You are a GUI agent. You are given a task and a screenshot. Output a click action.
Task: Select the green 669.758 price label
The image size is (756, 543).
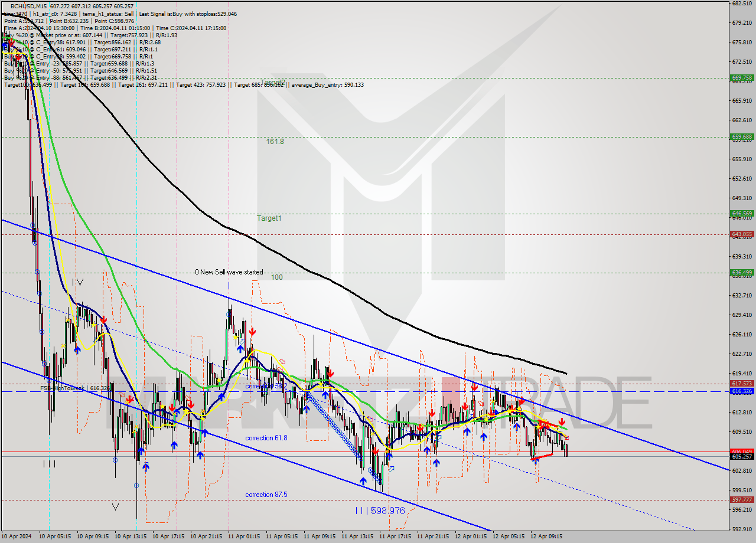[x=742, y=77]
